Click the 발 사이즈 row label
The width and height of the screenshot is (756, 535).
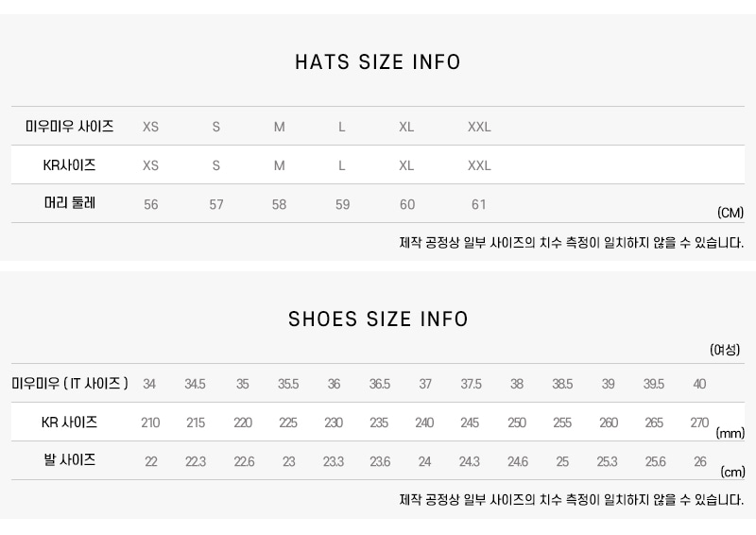pyautogui.click(x=70, y=460)
